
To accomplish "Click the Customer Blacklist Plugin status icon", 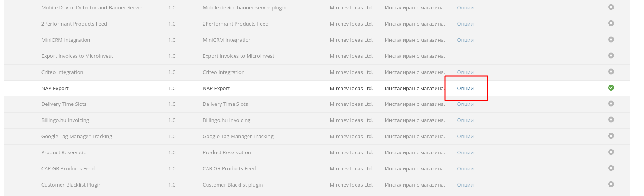I will pyautogui.click(x=611, y=184).
